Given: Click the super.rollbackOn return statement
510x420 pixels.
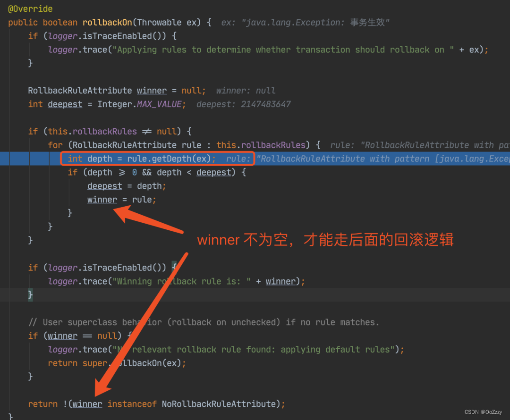Looking at the screenshot, I should tap(117, 363).
